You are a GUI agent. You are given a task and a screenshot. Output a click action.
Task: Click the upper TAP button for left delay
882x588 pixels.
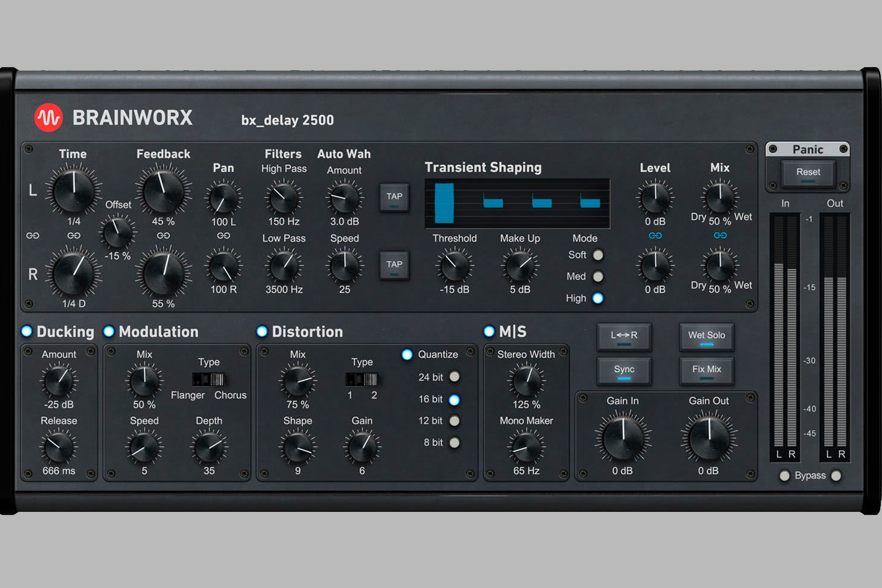click(394, 197)
